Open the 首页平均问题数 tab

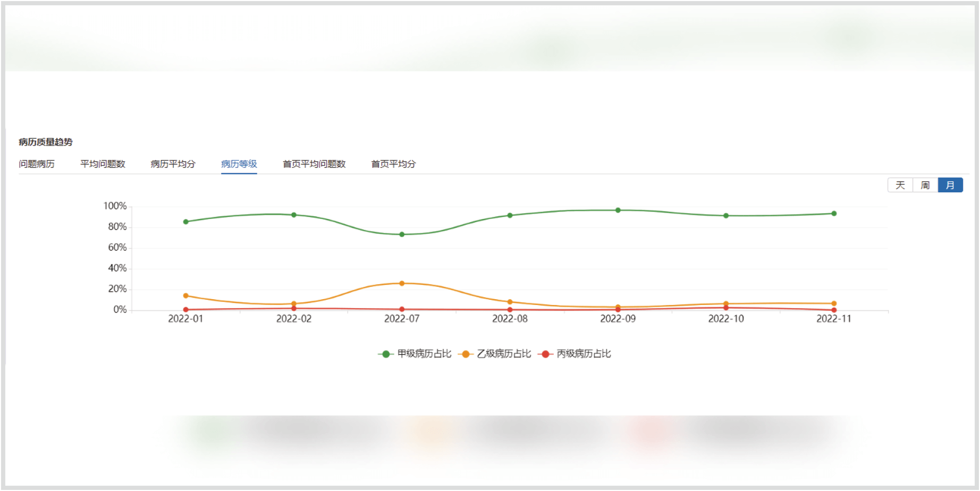(314, 164)
